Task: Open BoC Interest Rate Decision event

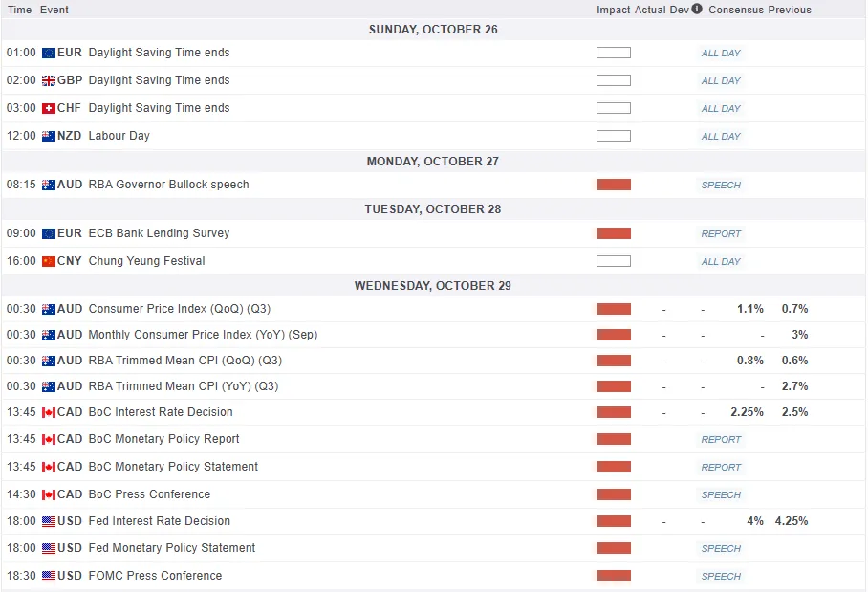Action: tap(161, 412)
